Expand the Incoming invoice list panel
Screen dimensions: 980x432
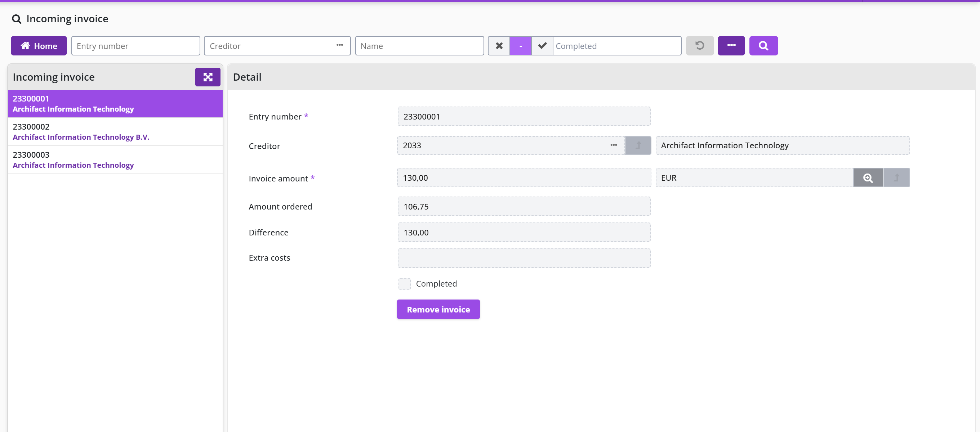coord(208,77)
